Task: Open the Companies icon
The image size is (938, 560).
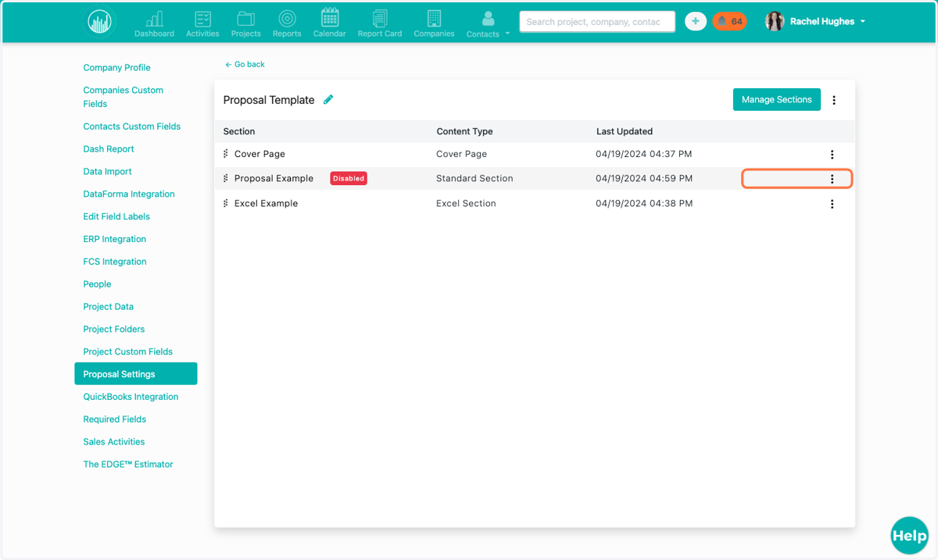Action: pos(434,23)
